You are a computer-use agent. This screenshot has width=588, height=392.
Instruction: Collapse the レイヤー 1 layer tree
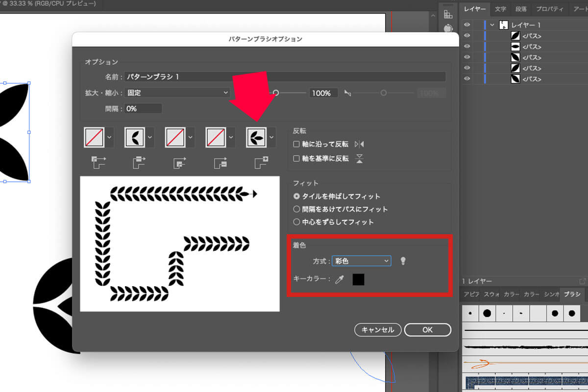492,25
